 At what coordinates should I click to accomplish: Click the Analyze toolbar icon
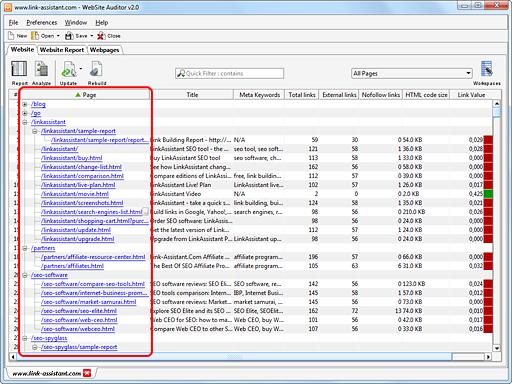pyautogui.click(x=42, y=69)
